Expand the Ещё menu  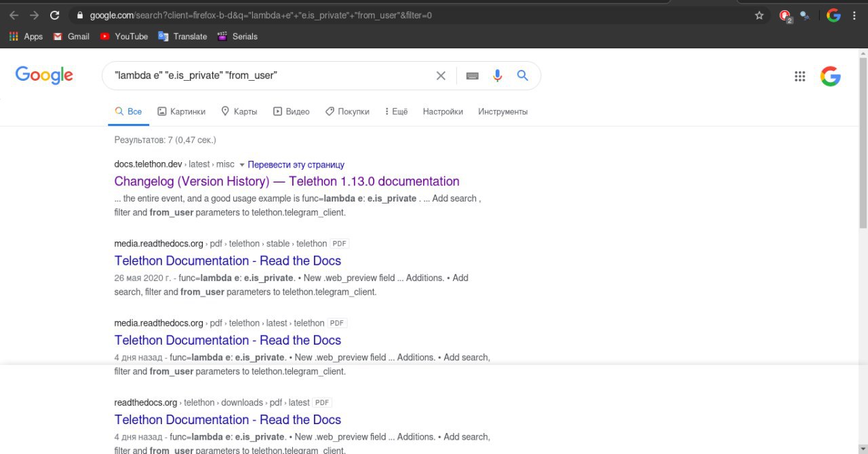coord(396,111)
